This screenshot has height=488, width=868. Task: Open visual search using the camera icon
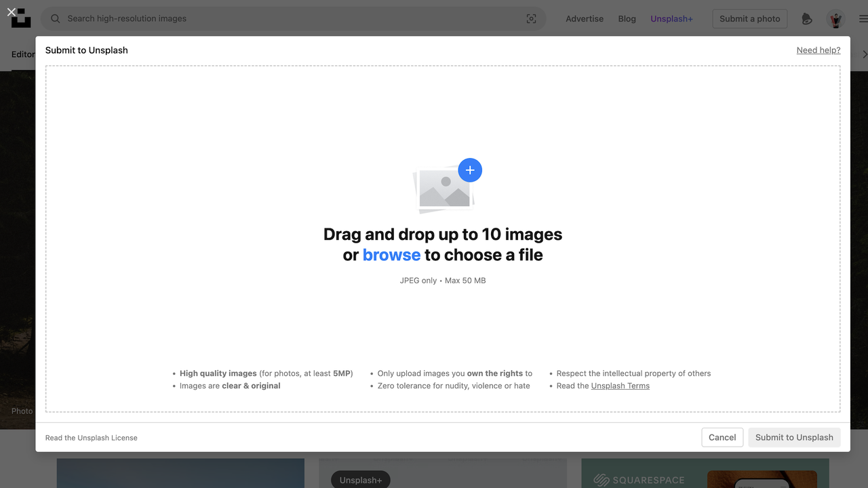tap(531, 19)
